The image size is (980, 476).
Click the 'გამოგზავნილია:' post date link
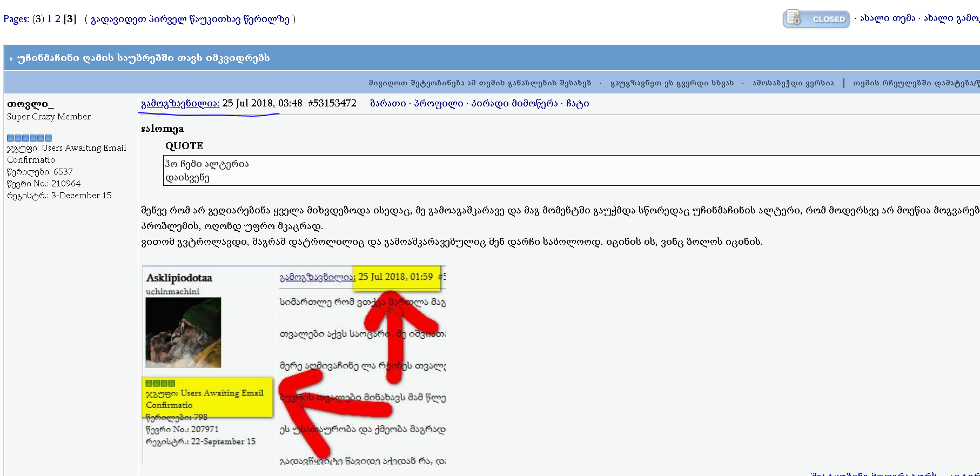pyautogui.click(x=180, y=103)
